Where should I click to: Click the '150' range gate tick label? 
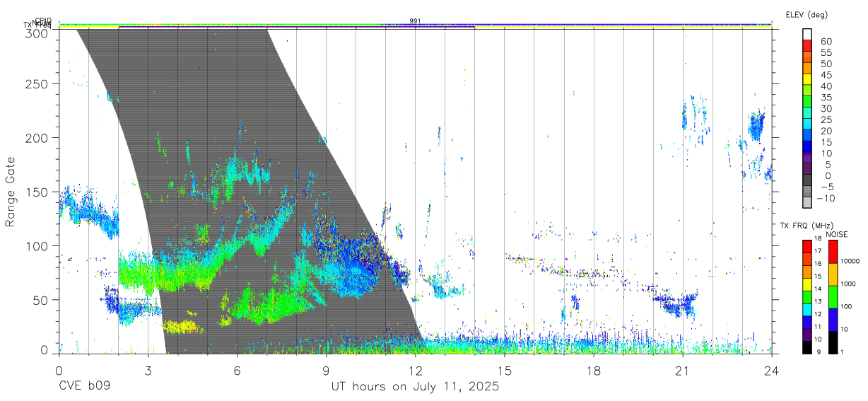(37, 192)
